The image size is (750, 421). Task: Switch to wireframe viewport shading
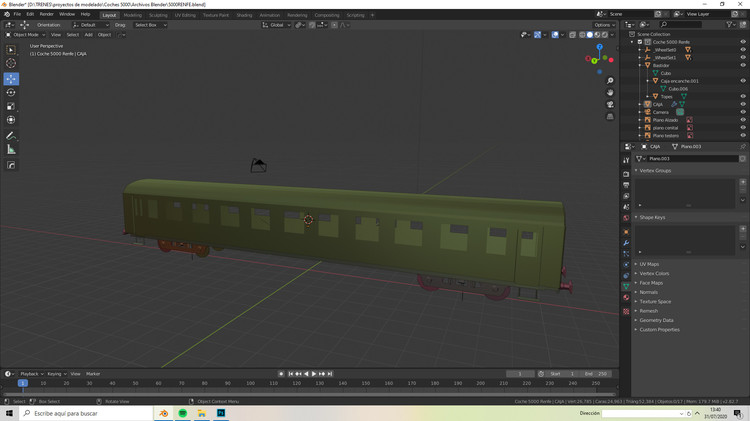[582, 35]
